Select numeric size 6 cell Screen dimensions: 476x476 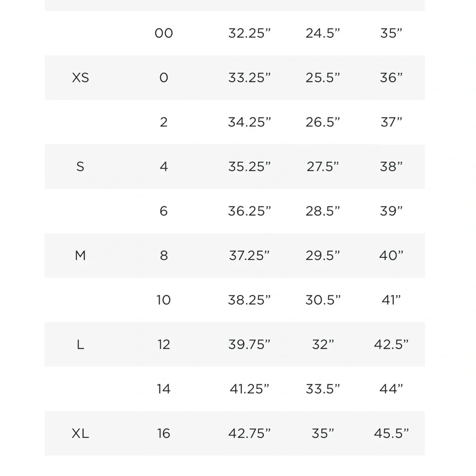(x=164, y=211)
